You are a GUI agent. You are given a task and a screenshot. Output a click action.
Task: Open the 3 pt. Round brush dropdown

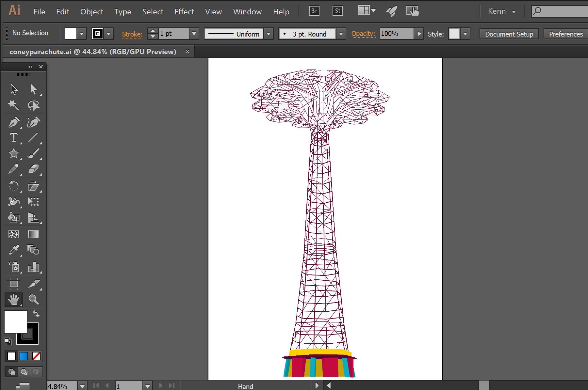[341, 34]
